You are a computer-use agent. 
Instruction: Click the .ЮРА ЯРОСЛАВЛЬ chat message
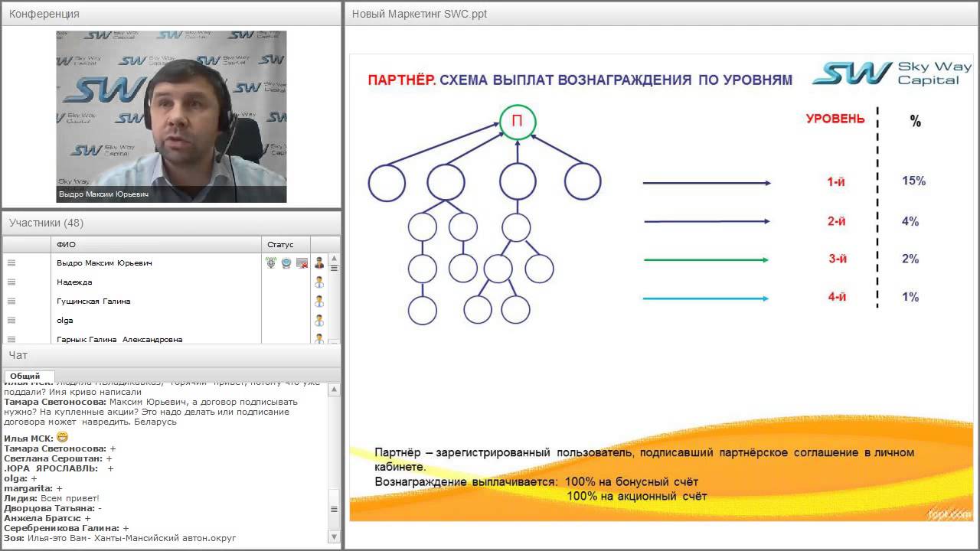(59, 468)
